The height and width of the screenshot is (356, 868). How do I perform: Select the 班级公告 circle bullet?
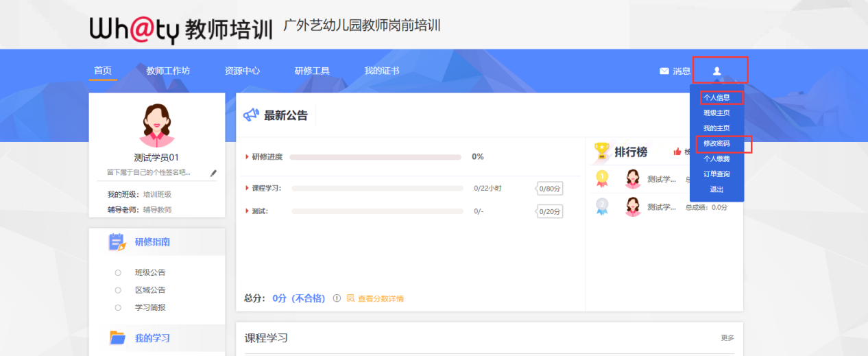pos(118,272)
